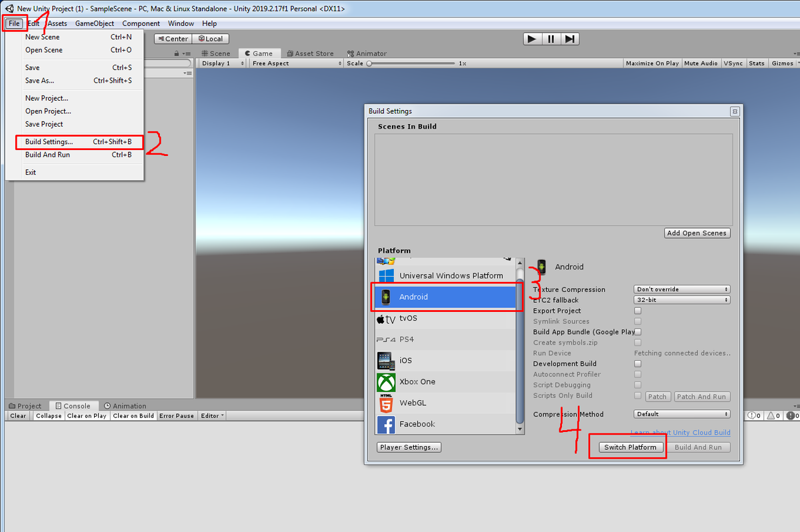
Task: Toggle Error Pause in Console
Action: coord(177,416)
